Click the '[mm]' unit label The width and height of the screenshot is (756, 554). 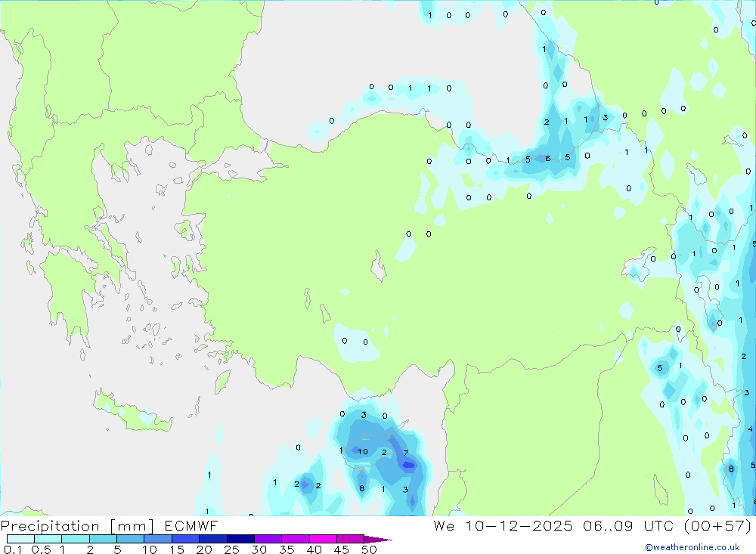[132, 525]
